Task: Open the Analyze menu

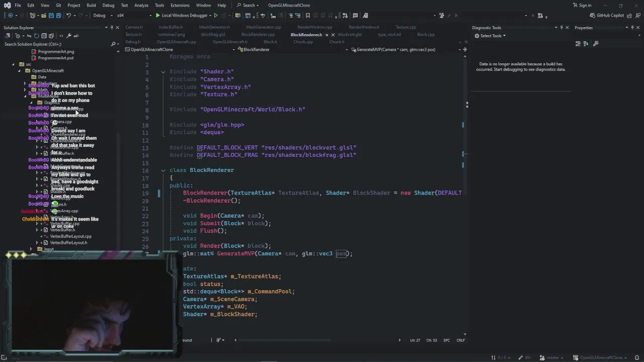Action: point(141,6)
